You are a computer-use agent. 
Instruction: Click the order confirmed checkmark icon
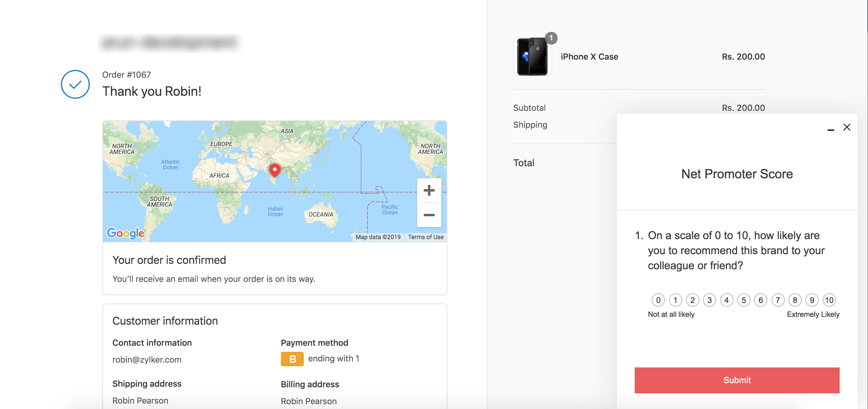click(x=75, y=84)
